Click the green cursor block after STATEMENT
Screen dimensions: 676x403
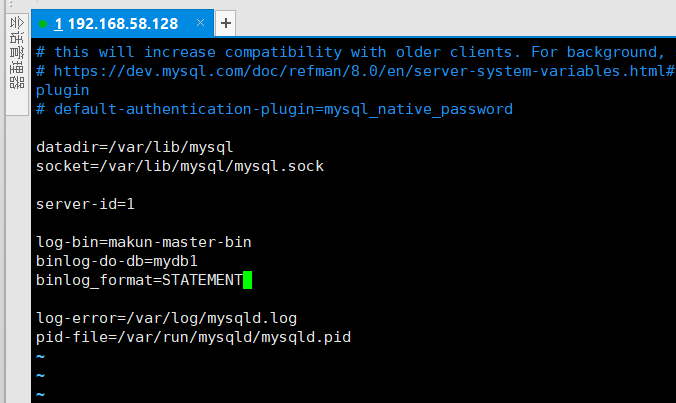[247, 280]
